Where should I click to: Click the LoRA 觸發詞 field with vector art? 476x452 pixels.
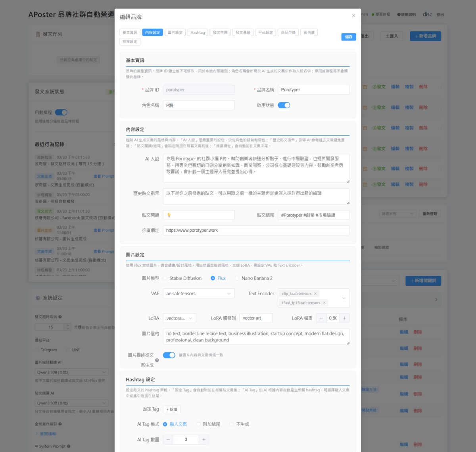pos(256,318)
